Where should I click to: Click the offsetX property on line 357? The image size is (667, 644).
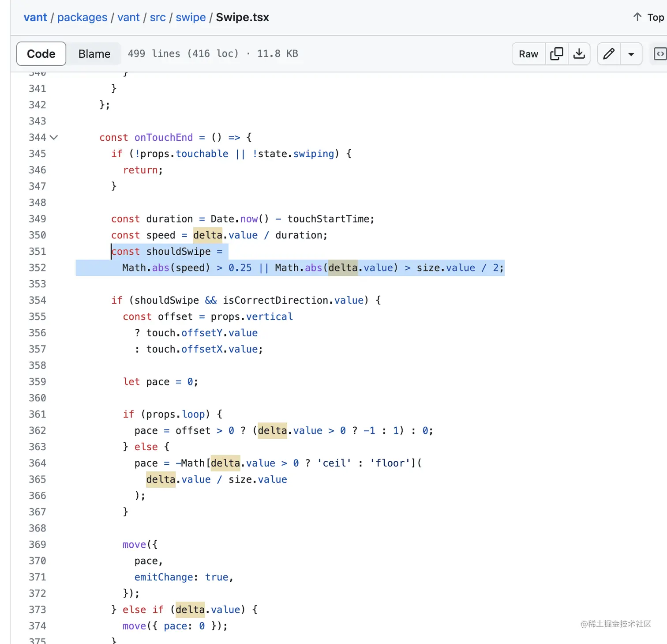(x=202, y=349)
